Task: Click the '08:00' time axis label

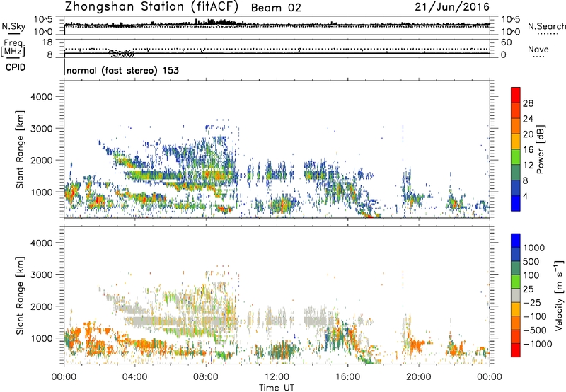Action: 206,377
